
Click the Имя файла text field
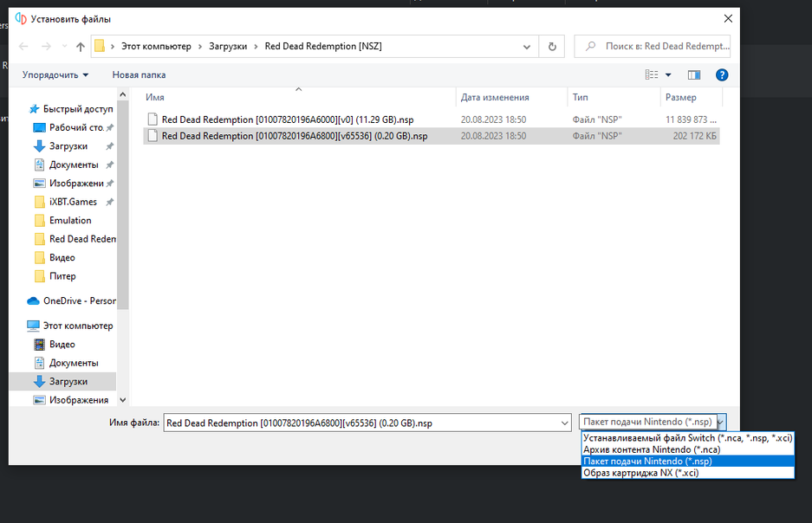coord(361,423)
